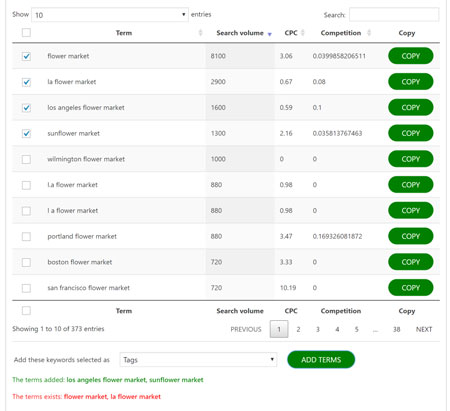Go to page 2 of results
Image resolution: width=450 pixels, height=411 pixels.
[x=298, y=329]
